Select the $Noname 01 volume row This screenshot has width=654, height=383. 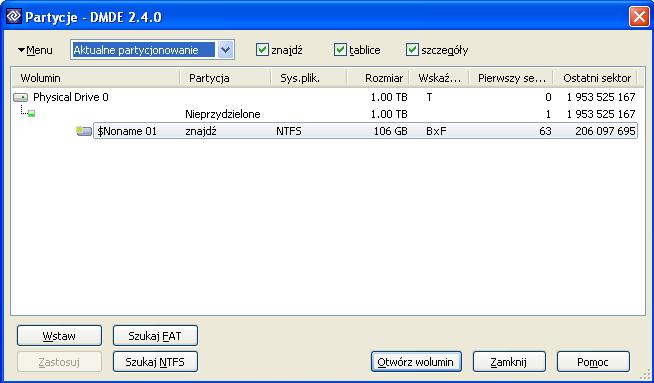point(365,131)
